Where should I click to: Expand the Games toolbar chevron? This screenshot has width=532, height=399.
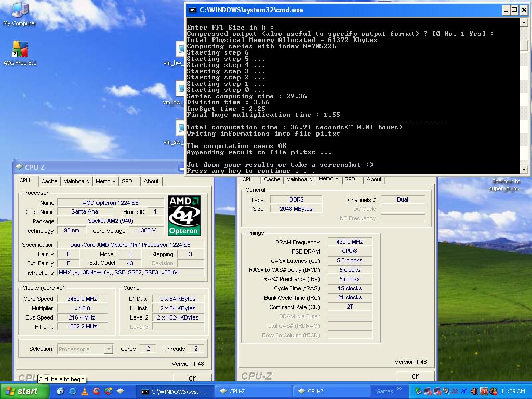click(x=400, y=389)
